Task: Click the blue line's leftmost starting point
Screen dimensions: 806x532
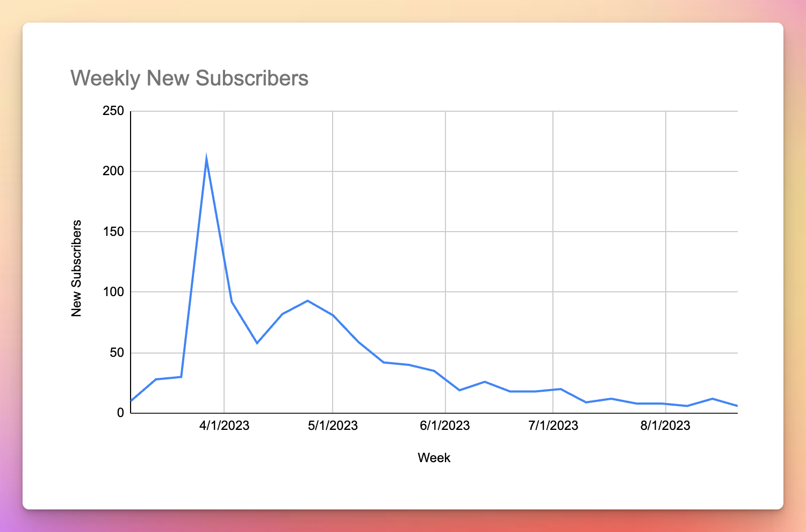Action: 132,400
